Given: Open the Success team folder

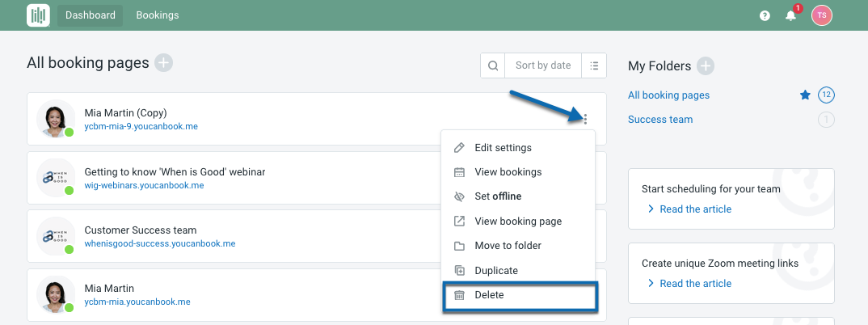Looking at the screenshot, I should point(660,120).
